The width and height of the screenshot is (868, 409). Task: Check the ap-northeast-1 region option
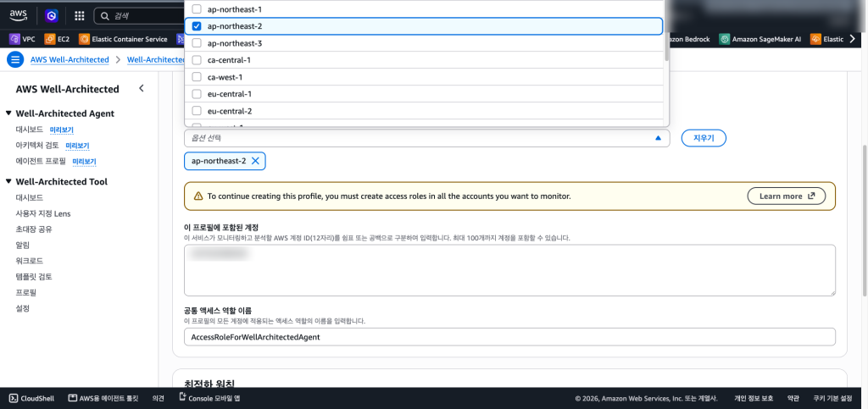tap(197, 8)
